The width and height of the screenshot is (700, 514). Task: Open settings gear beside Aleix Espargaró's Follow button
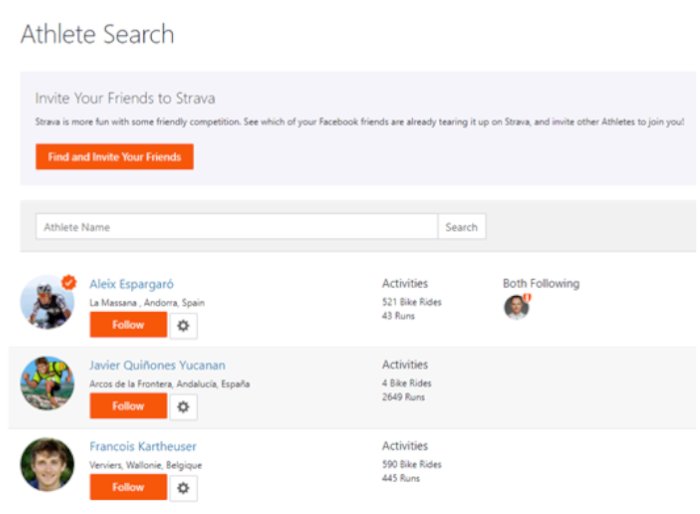[x=183, y=326]
